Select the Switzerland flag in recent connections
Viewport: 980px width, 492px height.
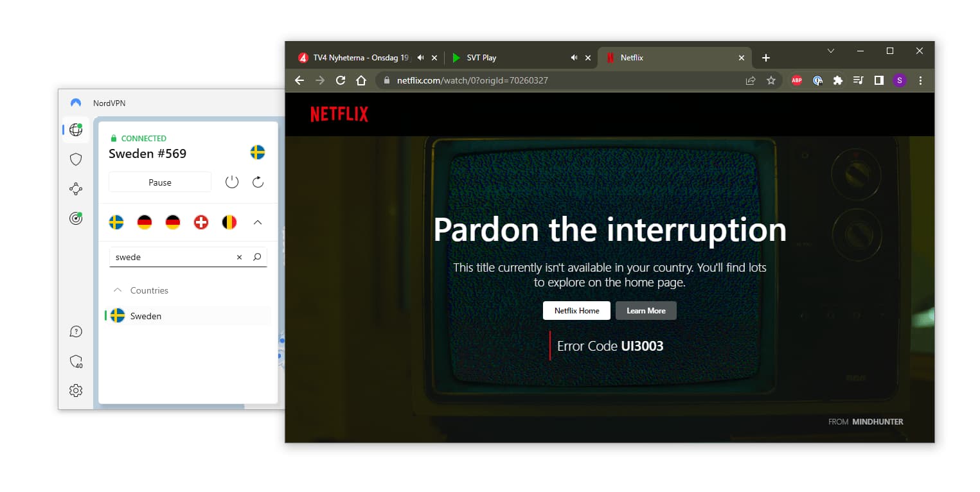(201, 222)
